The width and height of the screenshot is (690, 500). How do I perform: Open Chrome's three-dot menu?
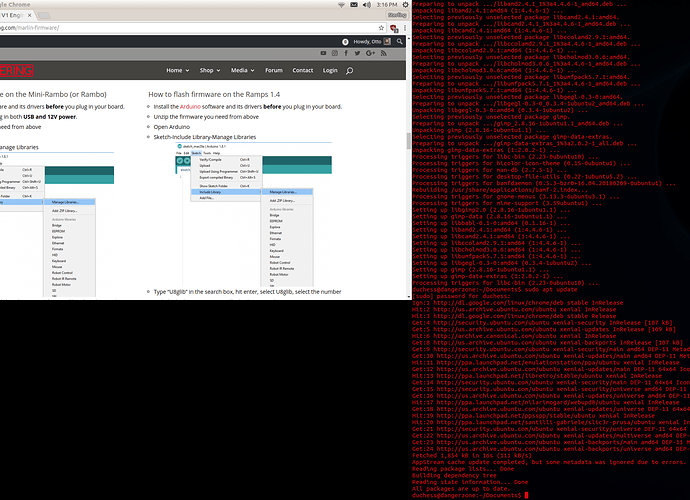(405, 28)
